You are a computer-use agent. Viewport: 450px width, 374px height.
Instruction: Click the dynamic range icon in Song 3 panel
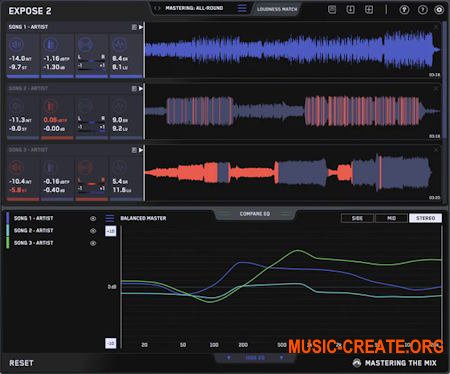coord(120,167)
